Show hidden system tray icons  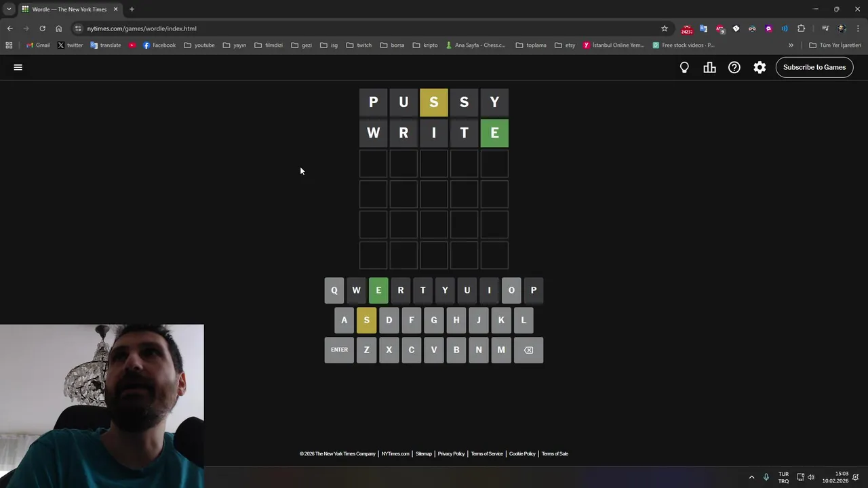(x=751, y=477)
